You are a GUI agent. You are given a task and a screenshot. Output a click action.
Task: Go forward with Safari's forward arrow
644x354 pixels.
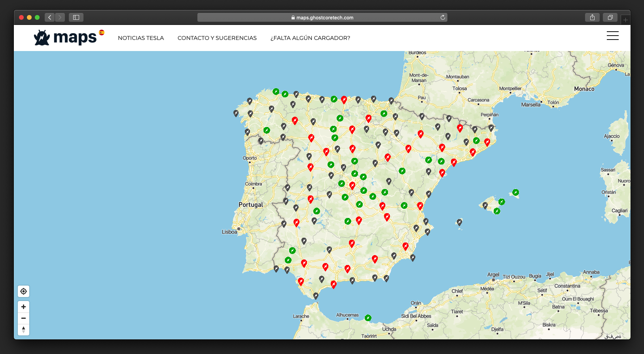[x=60, y=17]
